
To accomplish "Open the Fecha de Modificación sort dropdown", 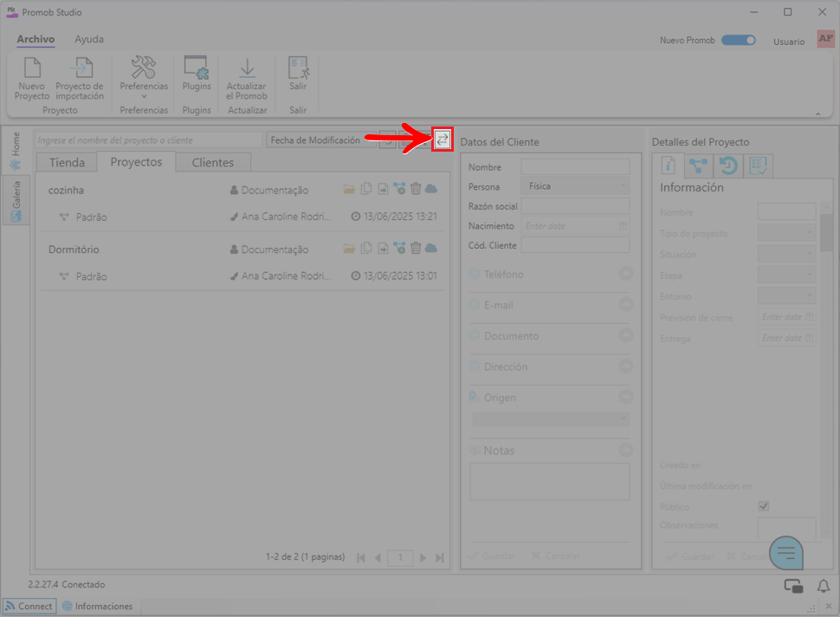I will [321, 140].
